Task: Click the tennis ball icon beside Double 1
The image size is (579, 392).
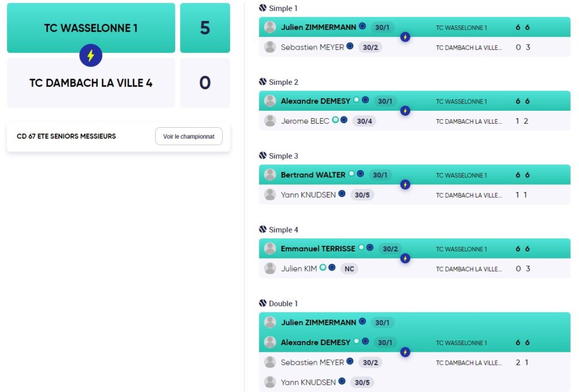Action: tap(262, 303)
